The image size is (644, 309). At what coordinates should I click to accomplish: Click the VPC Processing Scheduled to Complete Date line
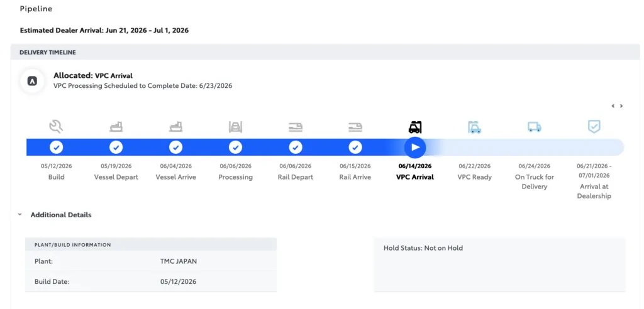pyautogui.click(x=143, y=86)
